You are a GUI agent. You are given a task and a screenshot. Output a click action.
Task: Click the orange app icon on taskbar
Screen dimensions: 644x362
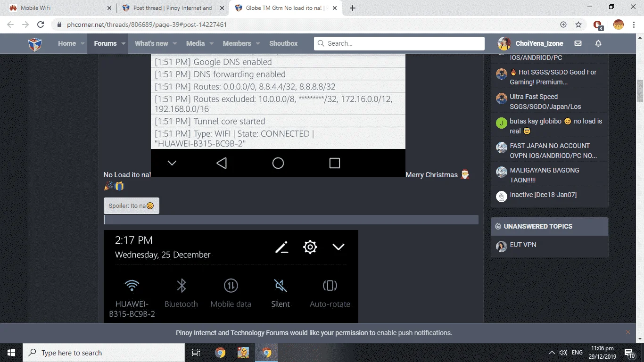point(243,353)
